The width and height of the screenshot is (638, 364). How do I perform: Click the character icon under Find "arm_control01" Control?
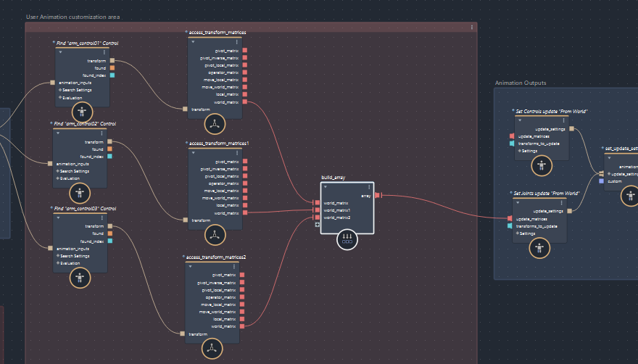pyautogui.click(x=82, y=112)
